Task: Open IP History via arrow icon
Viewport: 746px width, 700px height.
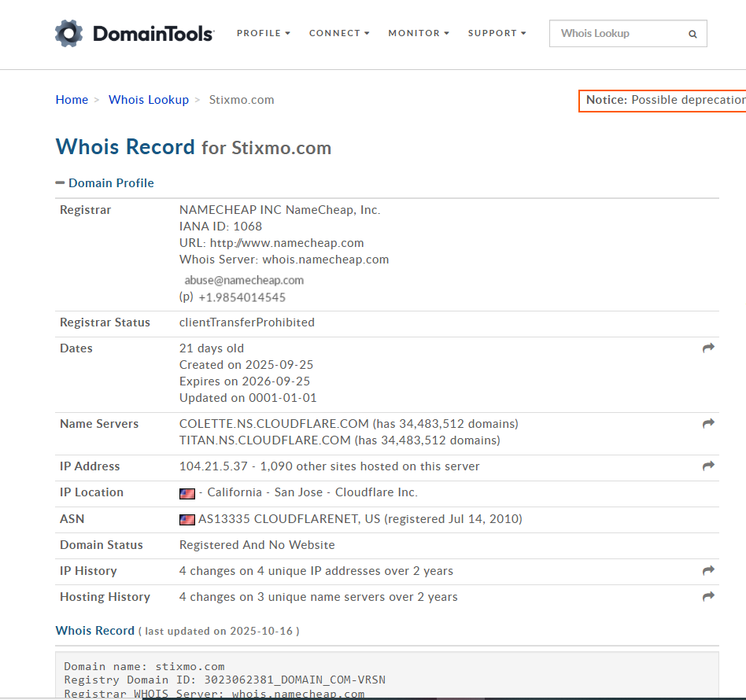Action: (x=708, y=570)
